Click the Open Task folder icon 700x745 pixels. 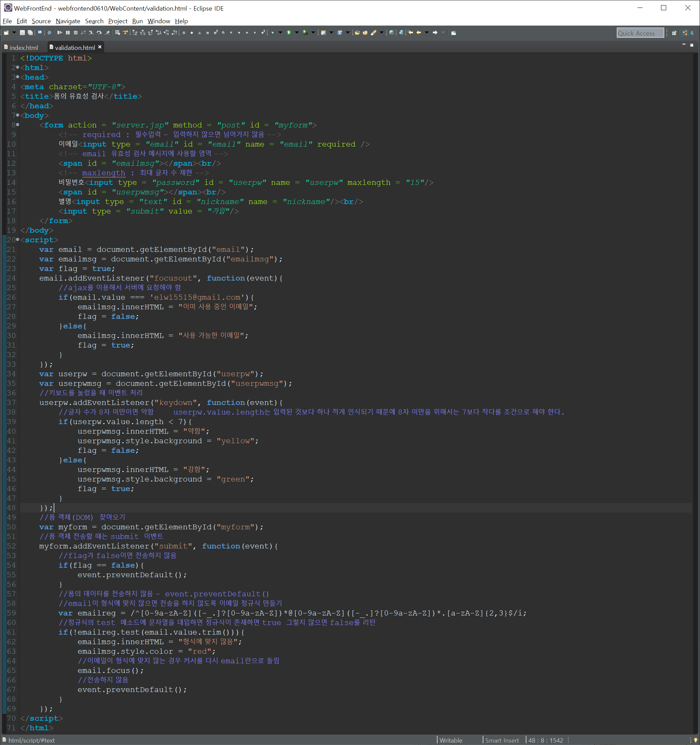(x=365, y=32)
